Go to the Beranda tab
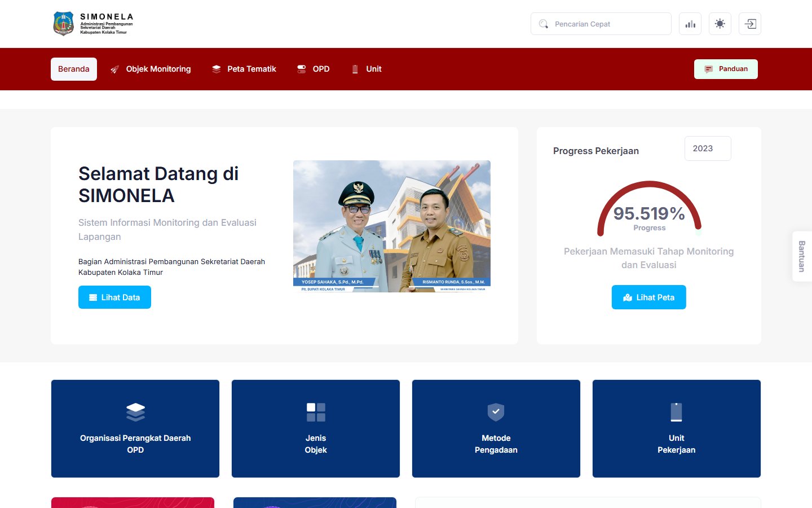 [x=74, y=69]
